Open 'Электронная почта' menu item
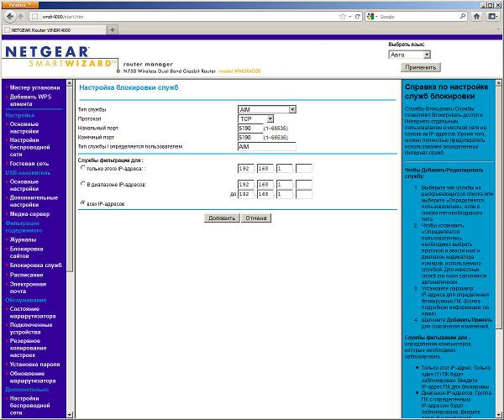This screenshot has width=504, height=420. (28, 287)
